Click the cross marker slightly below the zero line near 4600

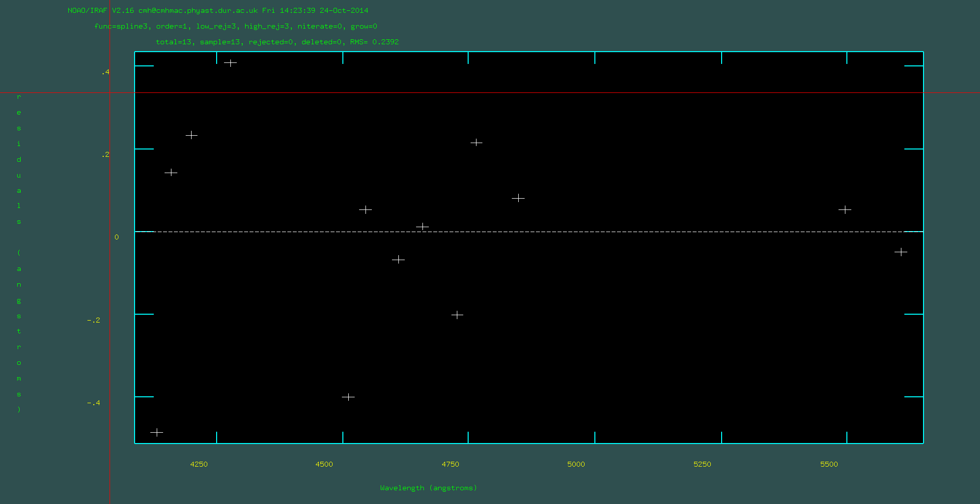click(398, 259)
